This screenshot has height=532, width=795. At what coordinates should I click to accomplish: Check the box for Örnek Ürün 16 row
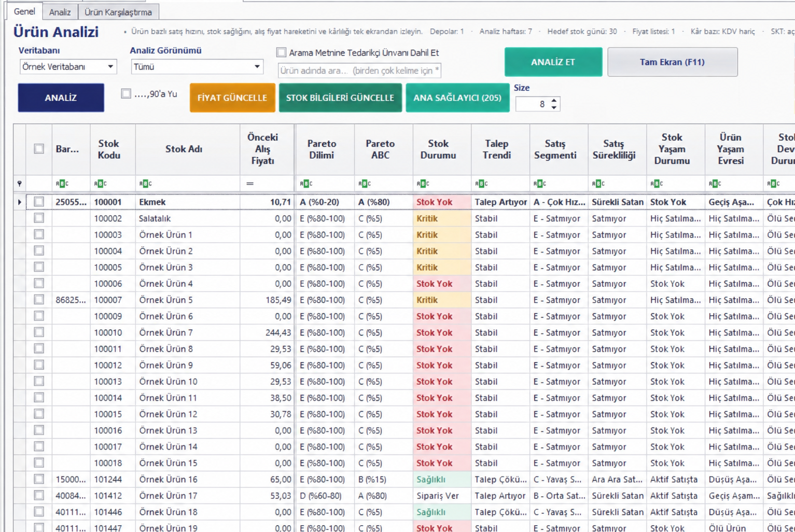coord(39,479)
